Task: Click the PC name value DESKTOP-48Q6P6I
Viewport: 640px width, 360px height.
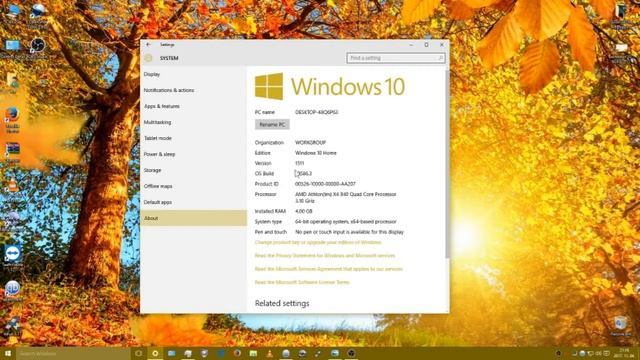Action: 317,112
